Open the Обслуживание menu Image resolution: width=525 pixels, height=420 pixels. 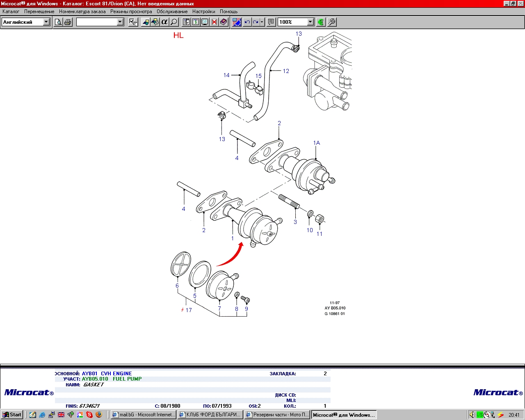[172, 11]
